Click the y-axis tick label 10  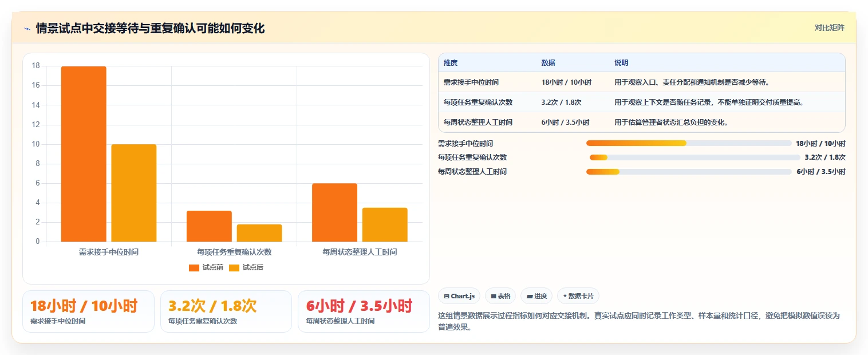click(x=36, y=144)
